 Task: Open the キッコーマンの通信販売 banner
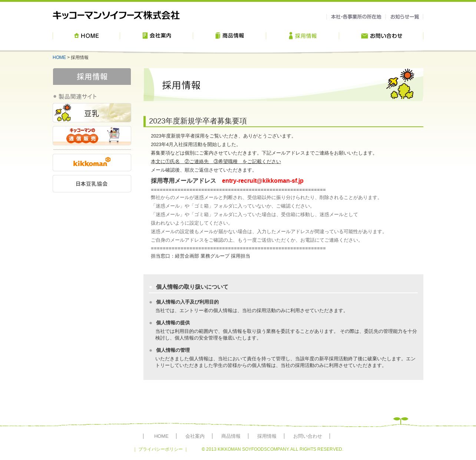[92, 136]
